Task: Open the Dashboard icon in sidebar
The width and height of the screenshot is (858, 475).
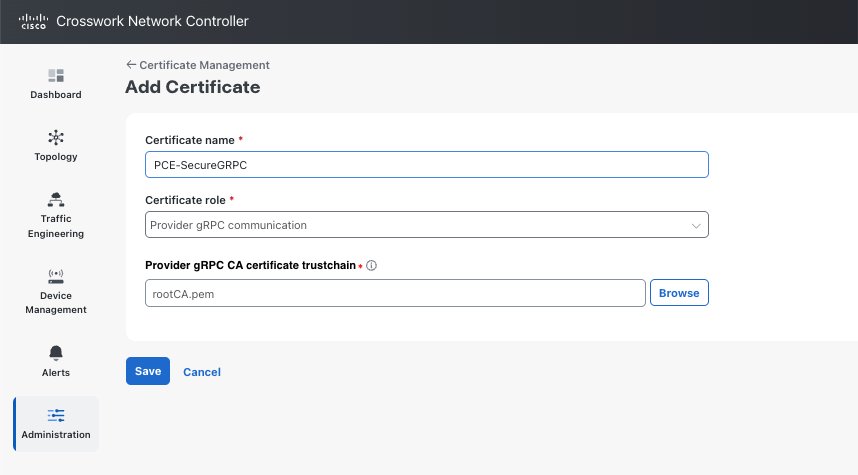Action: [56, 75]
